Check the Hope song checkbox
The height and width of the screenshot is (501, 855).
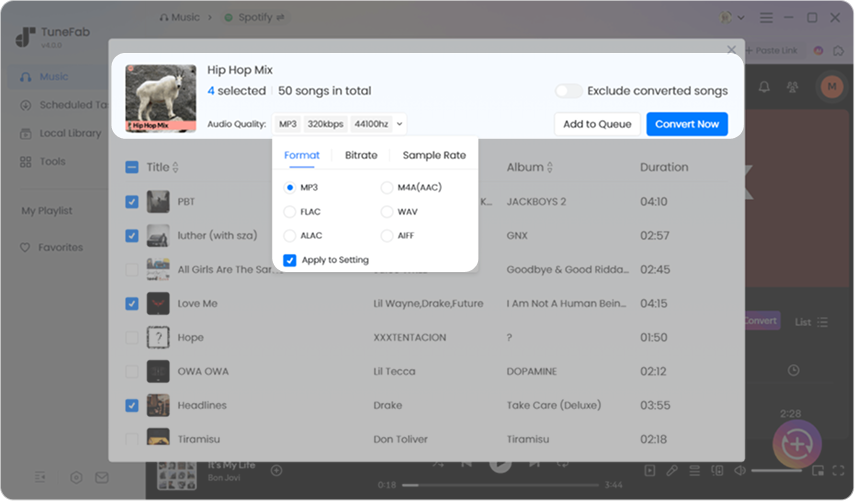click(132, 337)
